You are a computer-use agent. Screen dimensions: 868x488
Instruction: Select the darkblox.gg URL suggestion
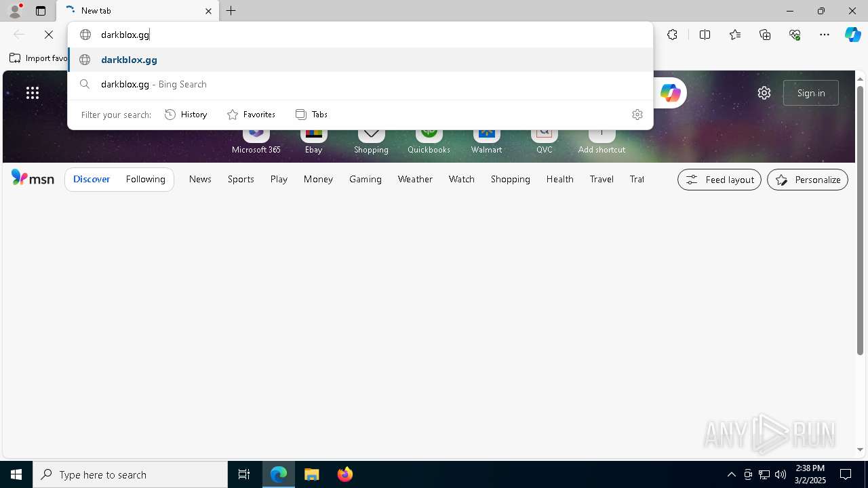(x=360, y=60)
